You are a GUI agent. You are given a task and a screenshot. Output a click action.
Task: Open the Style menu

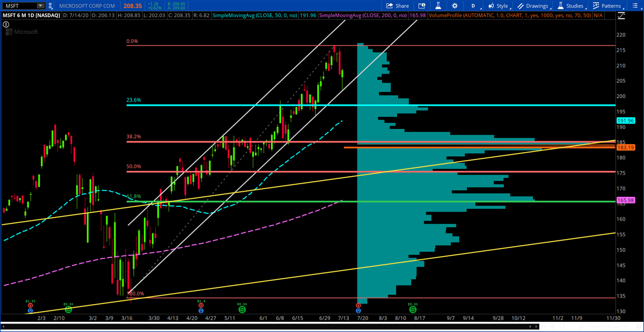[x=500, y=6]
